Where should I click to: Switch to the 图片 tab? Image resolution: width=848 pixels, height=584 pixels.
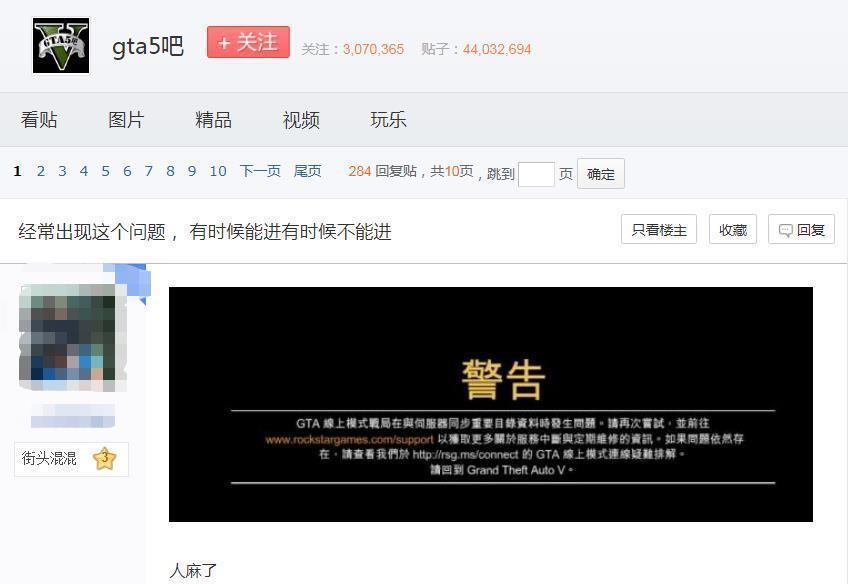pyautogui.click(x=126, y=120)
